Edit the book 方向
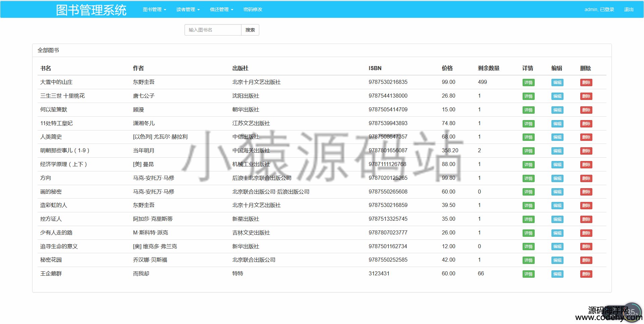 (x=557, y=178)
